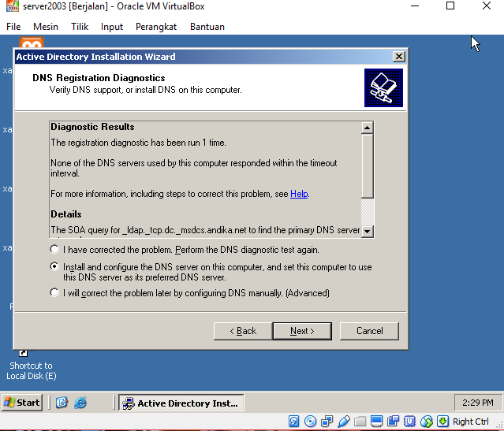Click the recording/video capture status icon
This screenshot has width=504, height=431.
click(393, 421)
